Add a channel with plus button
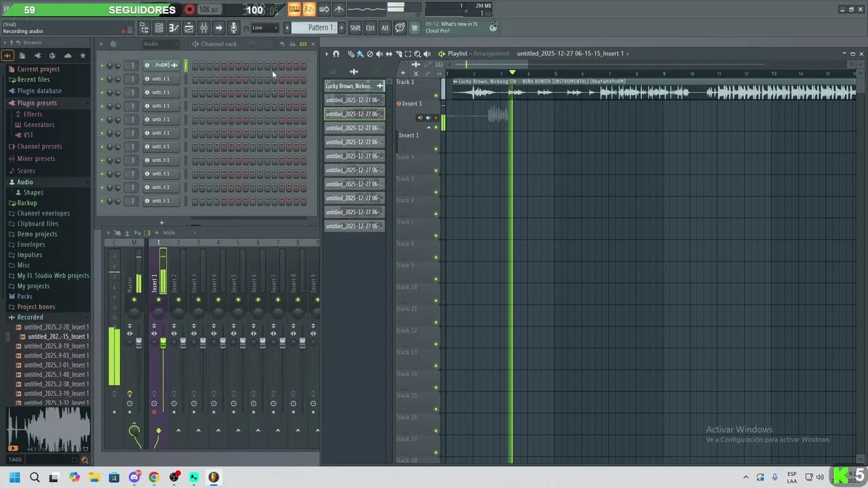 tap(161, 223)
